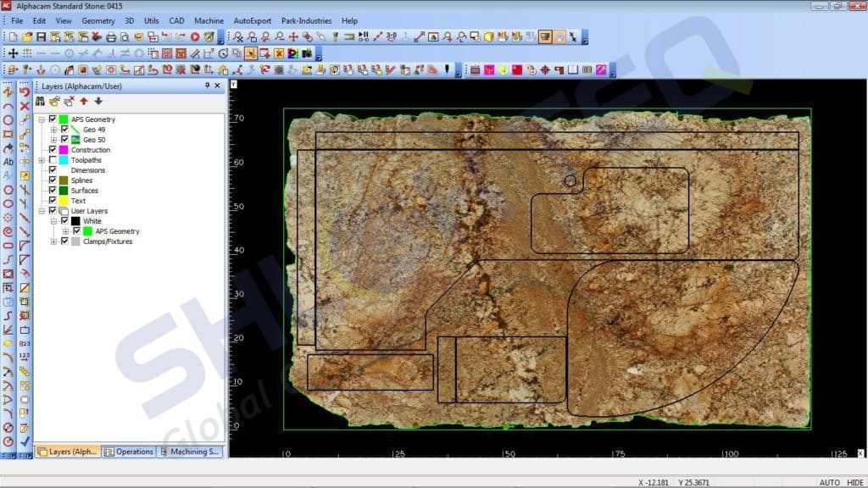Click the HIDE status bar indicator
The height and width of the screenshot is (488, 868).
(855, 482)
